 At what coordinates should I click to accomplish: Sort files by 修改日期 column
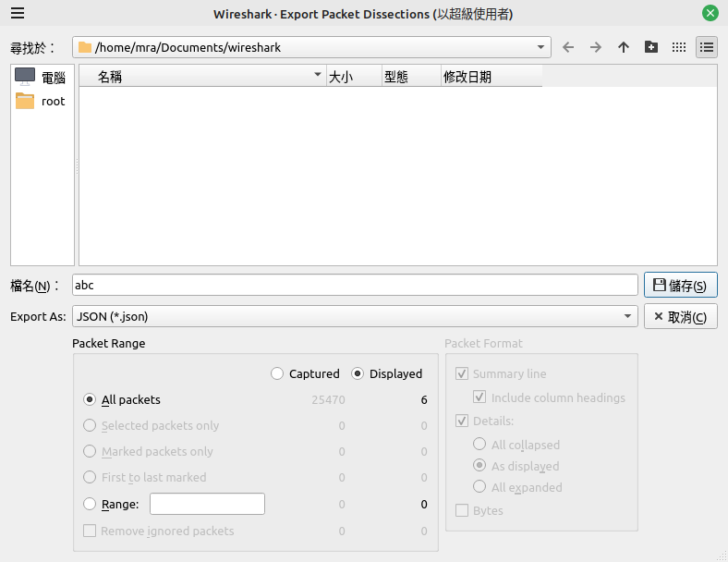(491, 76)
